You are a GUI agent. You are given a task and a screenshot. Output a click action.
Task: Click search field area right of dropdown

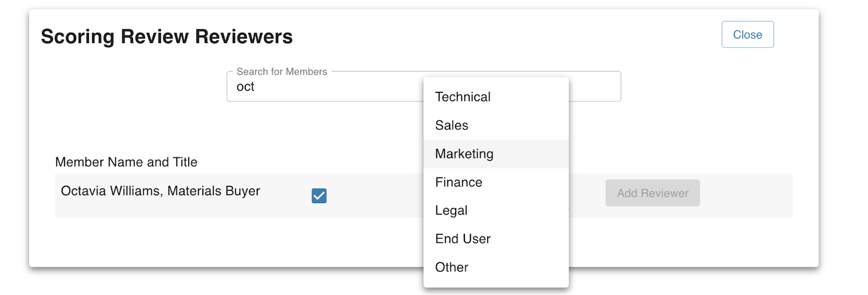tap(595, 86)
